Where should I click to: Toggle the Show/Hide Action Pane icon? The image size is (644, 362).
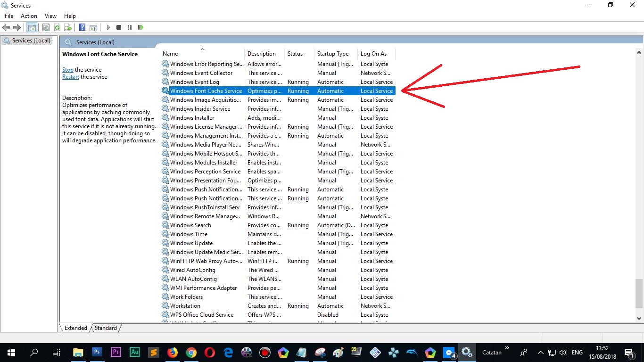pos(93,27)
